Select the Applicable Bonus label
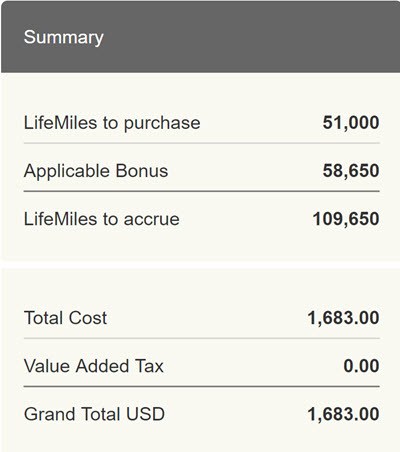The width and height of the screenshot is (400, 452). pos(96,171)
